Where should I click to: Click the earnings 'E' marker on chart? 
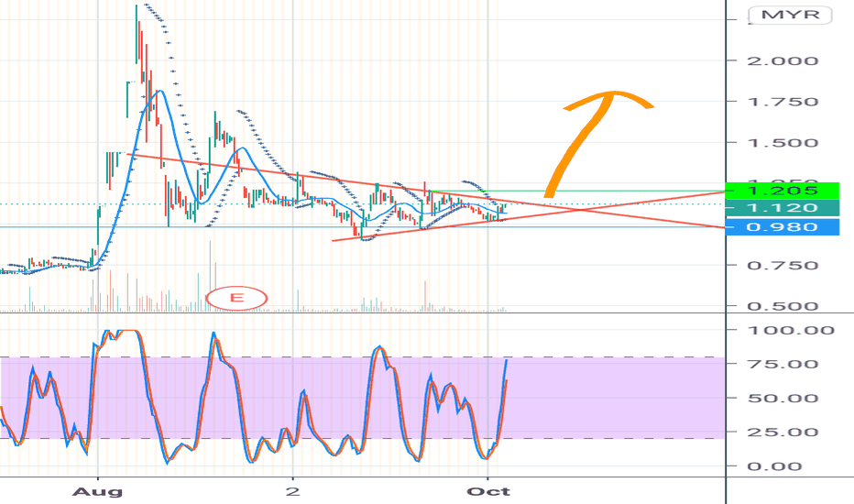click(237, 298)
